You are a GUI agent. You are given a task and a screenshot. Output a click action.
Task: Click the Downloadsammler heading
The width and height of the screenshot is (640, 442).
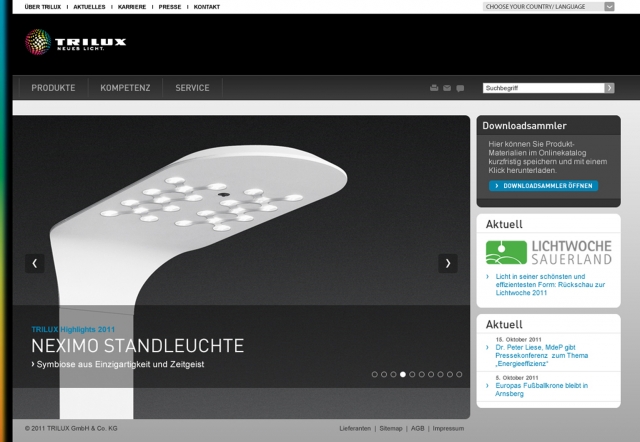tap(524, 126)
